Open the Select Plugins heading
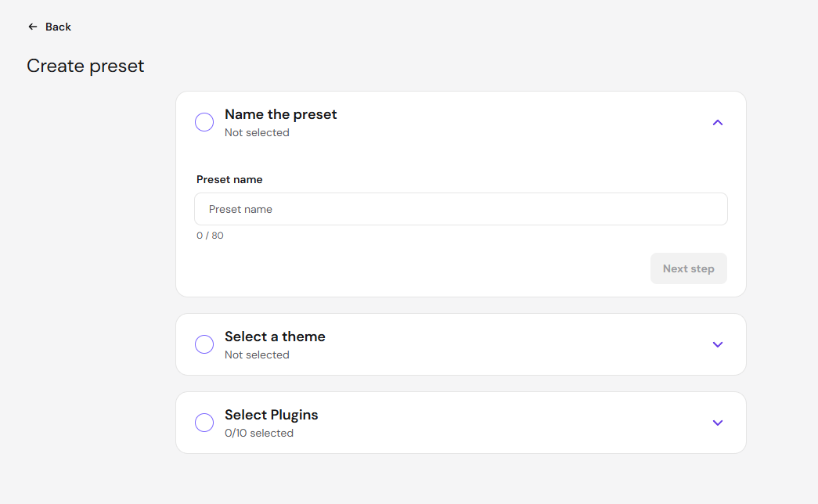Viewport: 818px width, 504px height. 272,415
